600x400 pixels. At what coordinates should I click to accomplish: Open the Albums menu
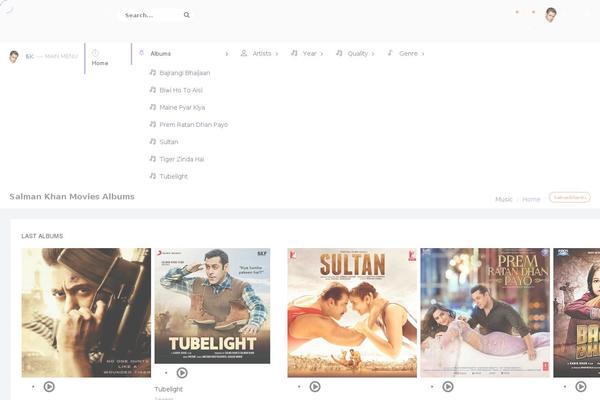[x=161, y=54]
